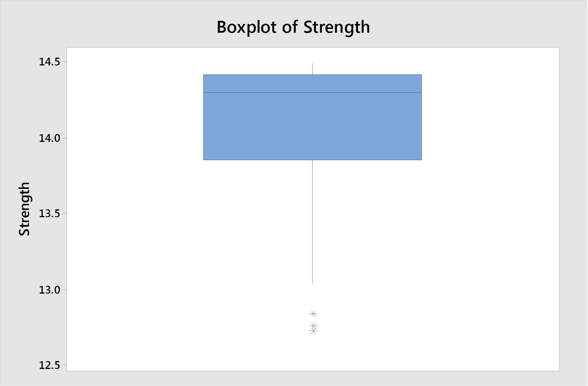
Task: Select the 12.5 y-axis tick label
Action: point(49,365)
